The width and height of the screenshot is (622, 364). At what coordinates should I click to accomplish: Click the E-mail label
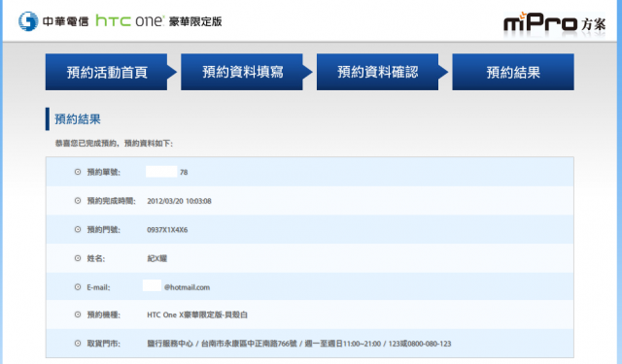[x=98, y=287]
